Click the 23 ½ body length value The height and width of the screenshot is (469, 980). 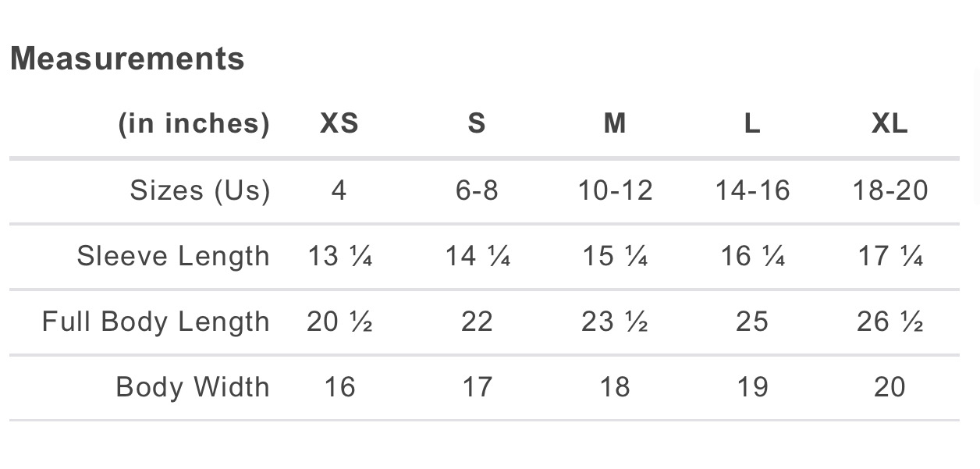point(615,322)
